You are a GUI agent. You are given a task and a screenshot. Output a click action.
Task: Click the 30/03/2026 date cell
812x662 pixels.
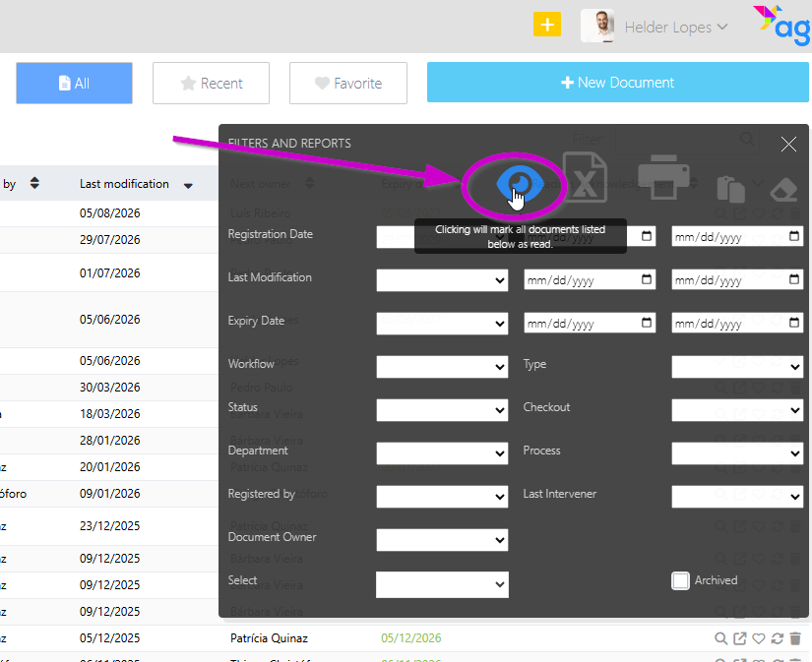point(110,388)
